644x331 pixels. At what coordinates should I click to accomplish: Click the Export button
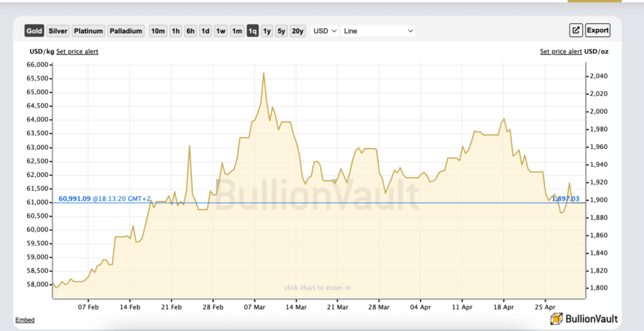(x=597, y=30)
